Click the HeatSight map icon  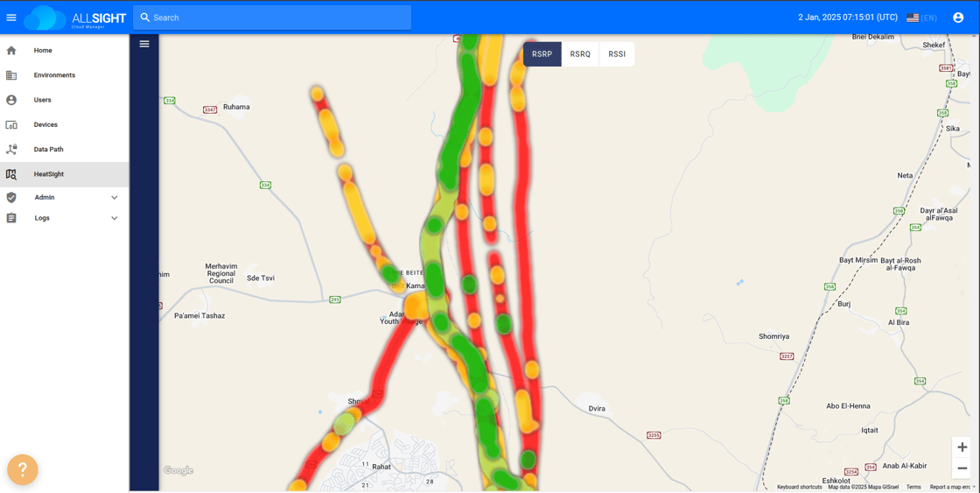(11, 174)
